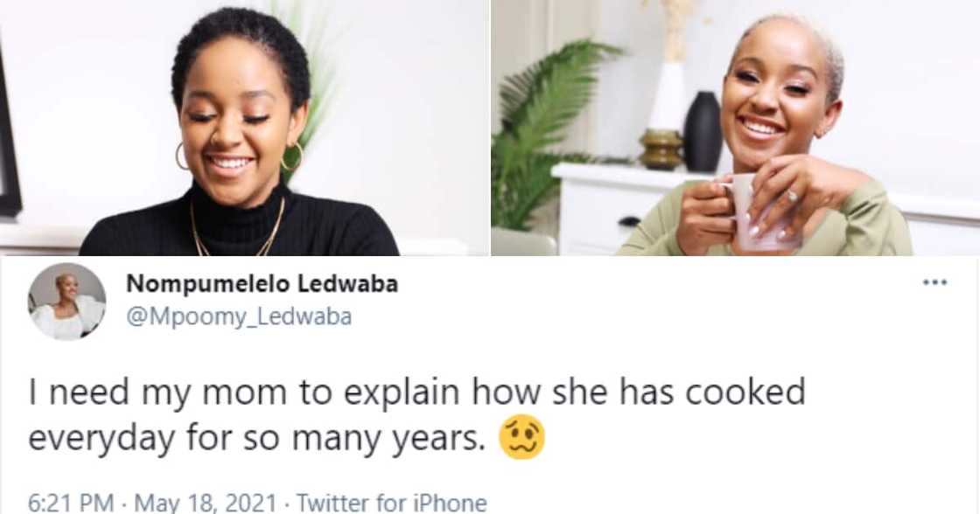Viewport: 980px width, 514px height.
Task: Open the Twitter for iPhone source link
Action: (390, 503)
